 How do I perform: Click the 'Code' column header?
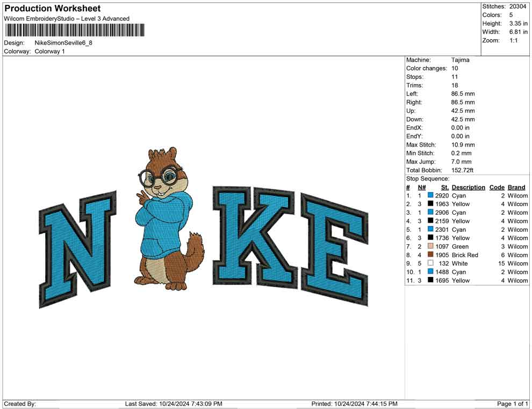497,187
